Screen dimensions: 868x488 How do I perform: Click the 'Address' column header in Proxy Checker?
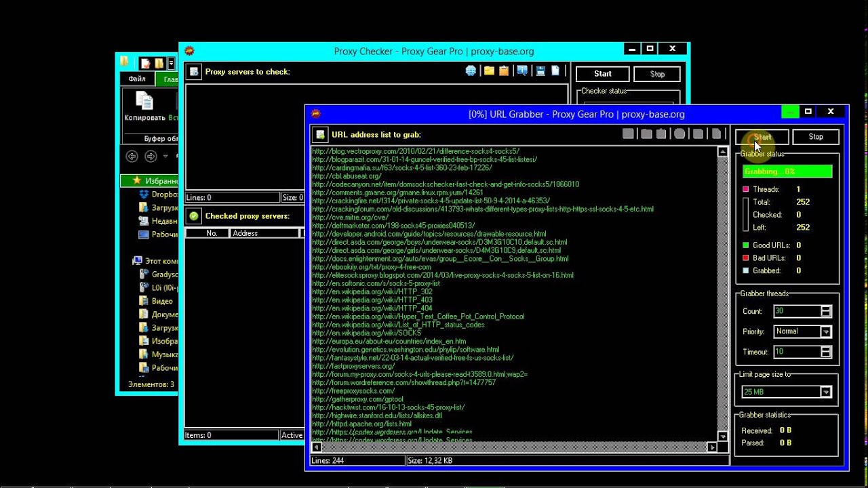(264, 233)
